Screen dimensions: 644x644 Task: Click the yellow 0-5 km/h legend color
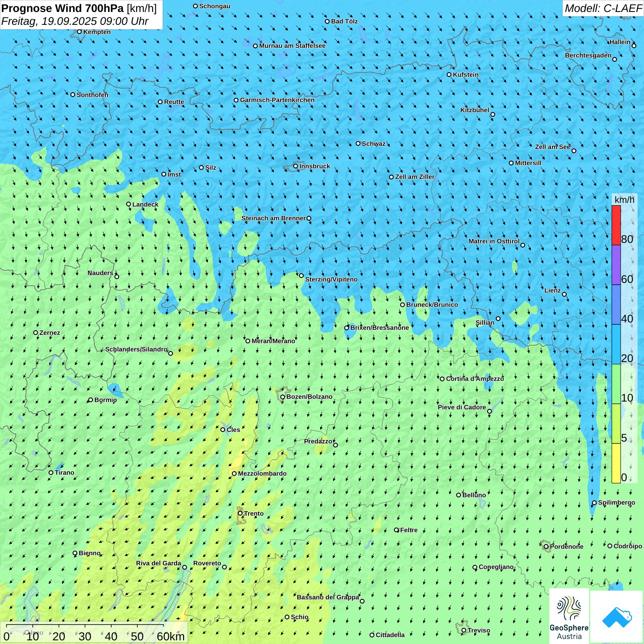616,463
